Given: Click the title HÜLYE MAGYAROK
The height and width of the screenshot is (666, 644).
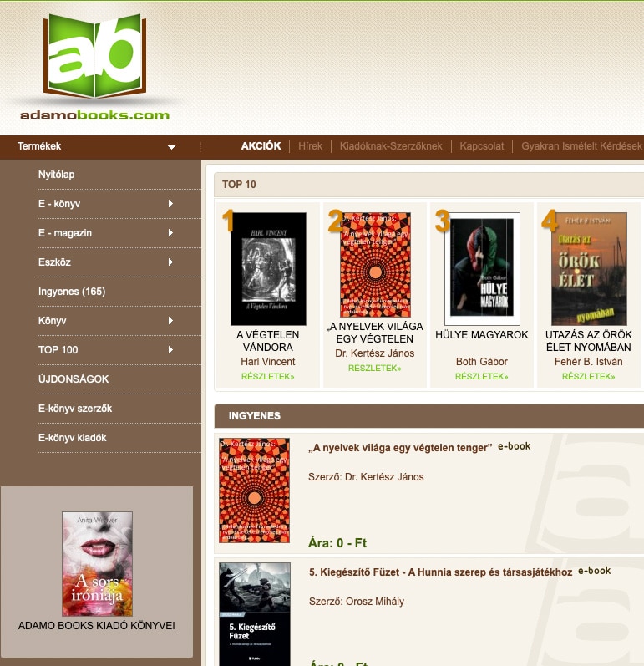Looking at the screenshot, I should tap(481, 335).
